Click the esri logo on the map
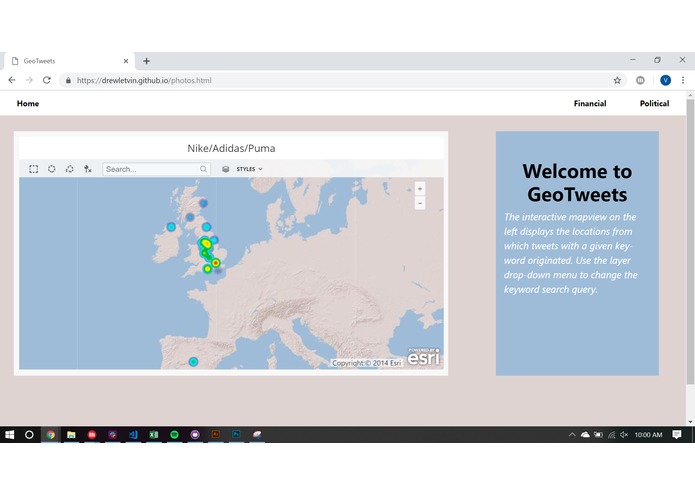This screenshot has height=494, width=695. click(x=424, y=357)
